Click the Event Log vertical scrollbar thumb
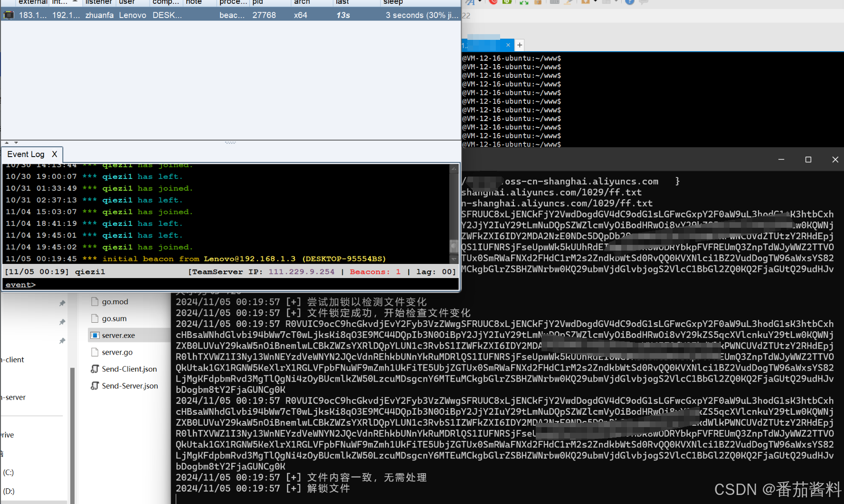The image size is (844, 504). [x=454, y=246]
